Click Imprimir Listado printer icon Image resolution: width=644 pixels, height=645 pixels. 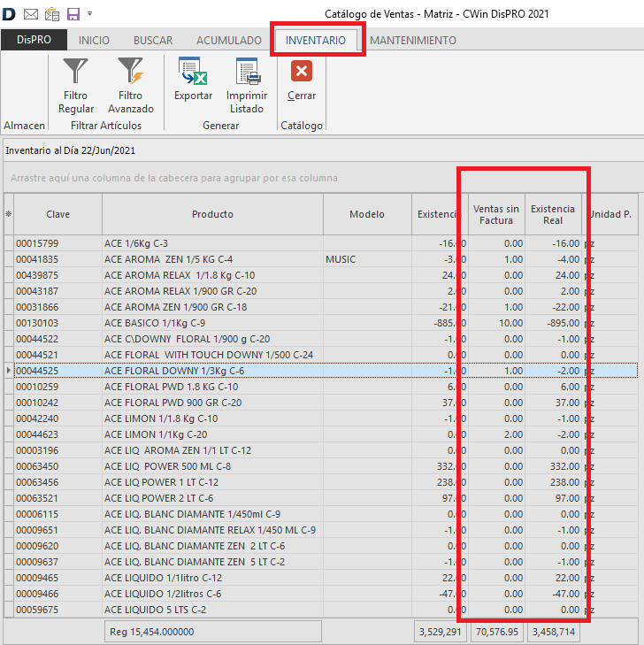pos(246,86)
